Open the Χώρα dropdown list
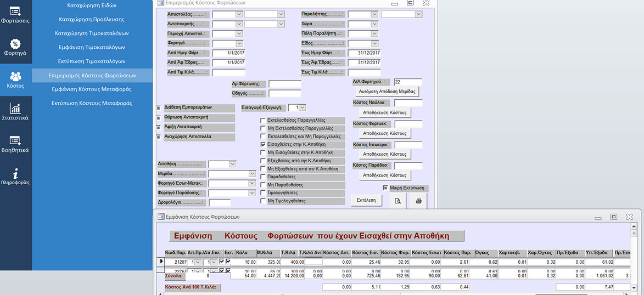This screenshot has height=295, width=644. (x=374, y=24)
